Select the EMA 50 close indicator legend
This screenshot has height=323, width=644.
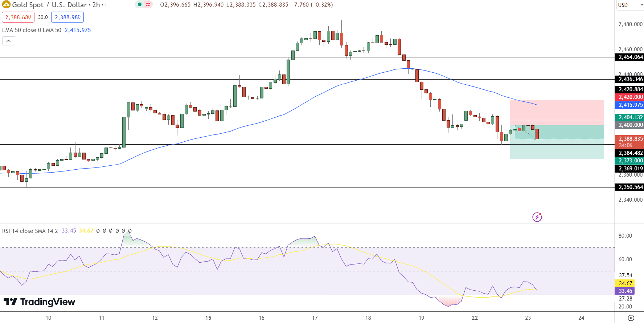click(32, 30)
